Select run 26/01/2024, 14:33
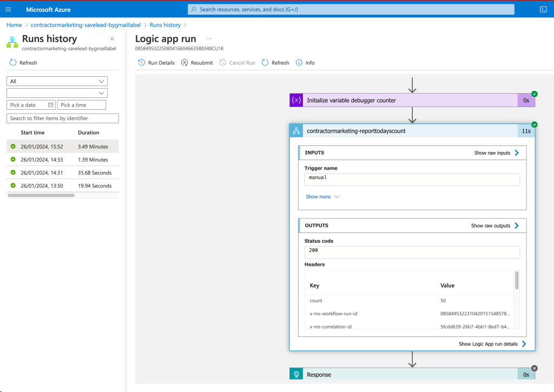The height and width of the screenshot is (392, 554). tap(63, 160)
